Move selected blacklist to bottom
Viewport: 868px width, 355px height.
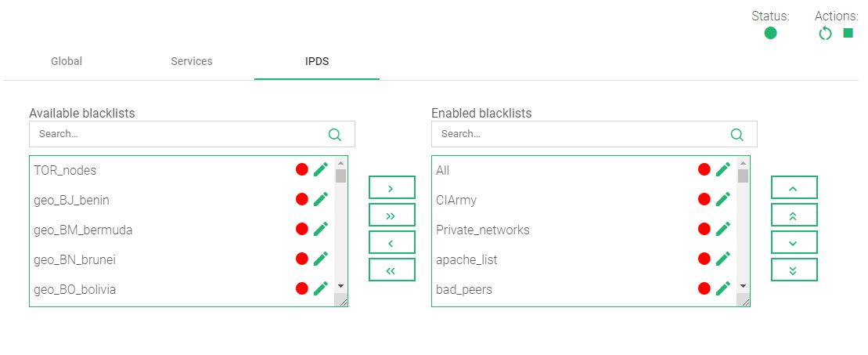(794, 270)
